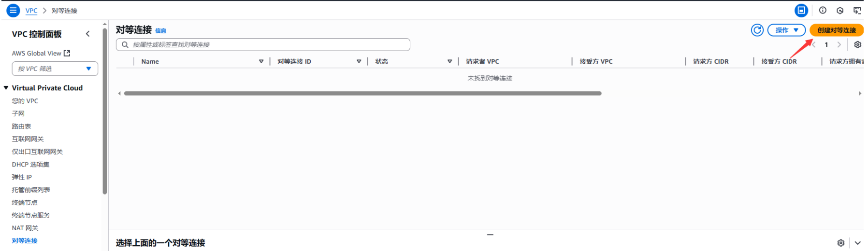Open the 按 VPC 筛选 dropdown

coord(55,69)
